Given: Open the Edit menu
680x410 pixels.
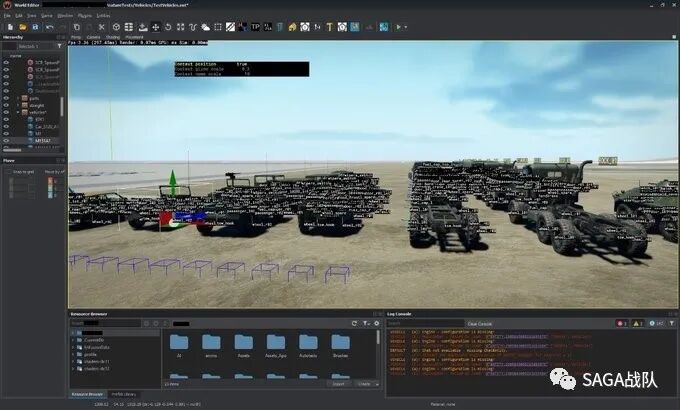Looking at the screenshot, I should pos(19,16).
